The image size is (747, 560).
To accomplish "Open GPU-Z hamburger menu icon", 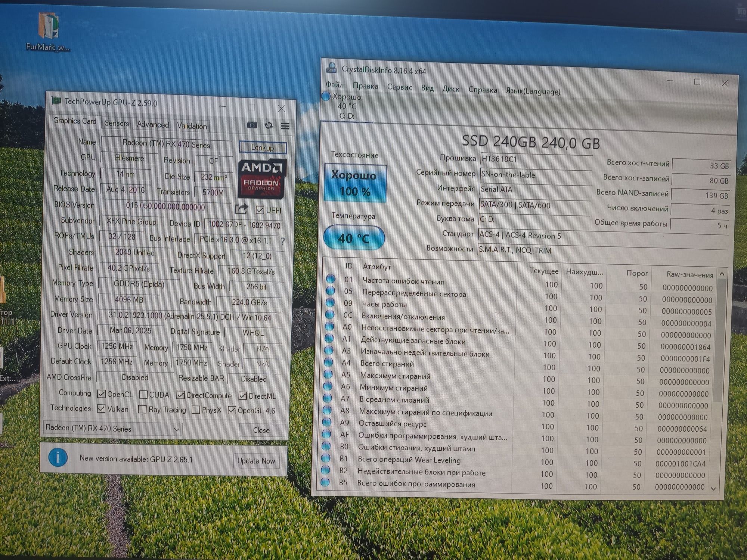I will [x=285, y=126].
